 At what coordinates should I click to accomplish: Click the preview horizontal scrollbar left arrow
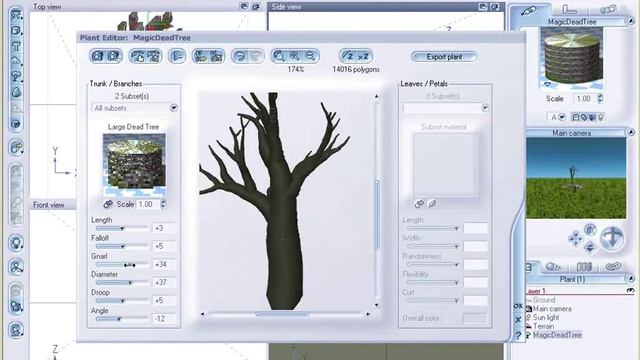203,314
